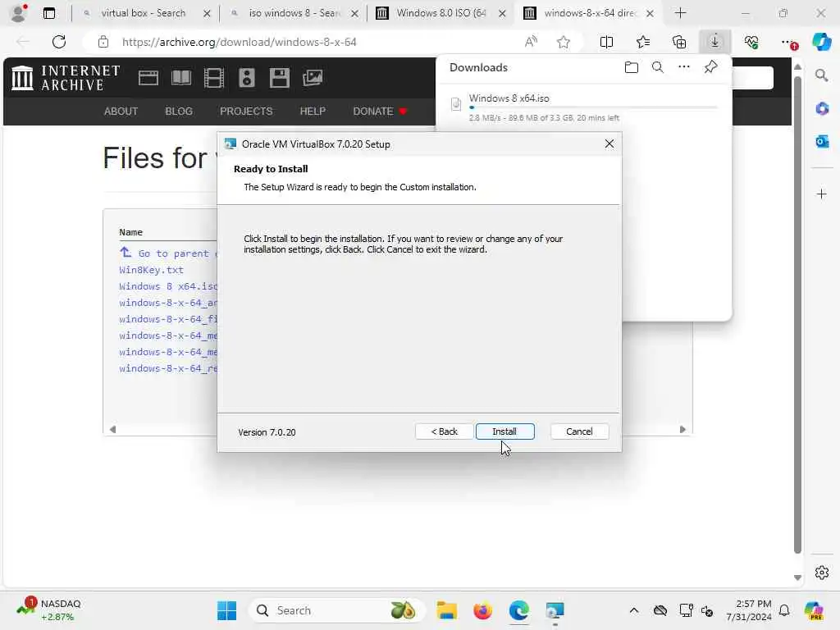Click the Windows 8 x64.iso progress bar

tap(594, 107)
